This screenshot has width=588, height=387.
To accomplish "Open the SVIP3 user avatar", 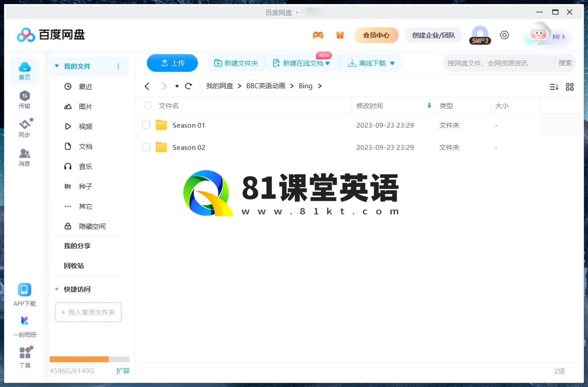I will (480, 35).
